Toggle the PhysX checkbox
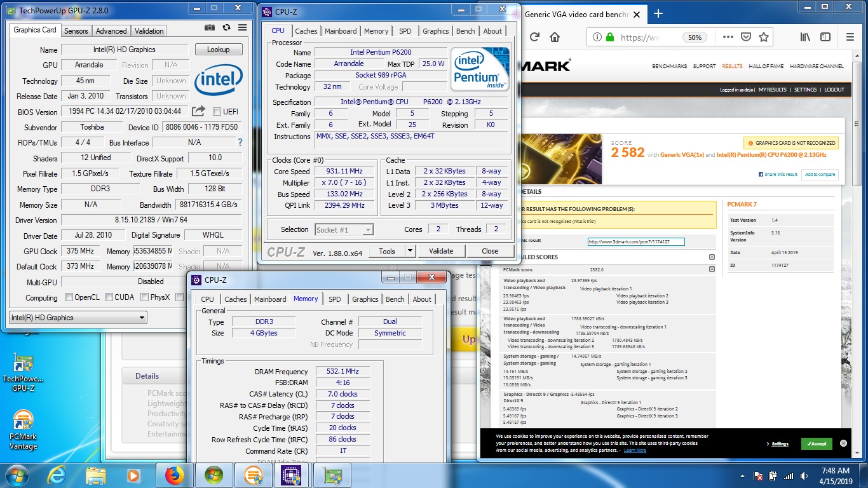The width and height of the screenshot is (868, 488). (144, 297)
